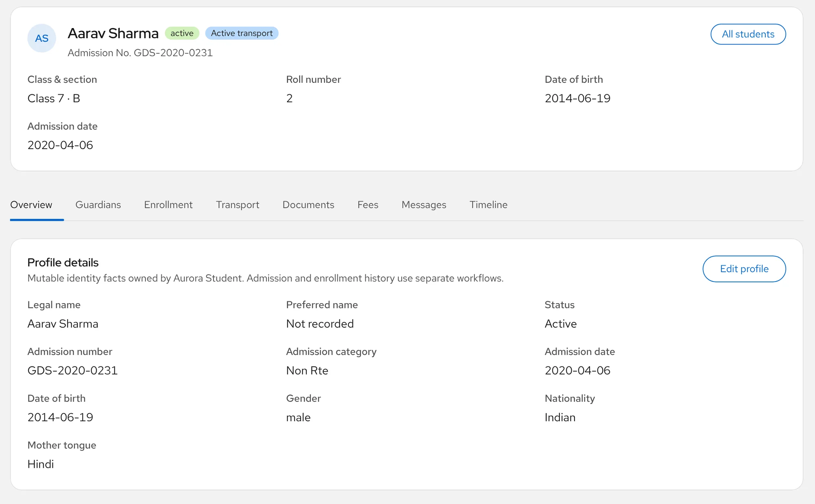This screenshot has height=504, width=815.
Task: Click the Not recorded preferred name value
Action: (x=320, y=324)
